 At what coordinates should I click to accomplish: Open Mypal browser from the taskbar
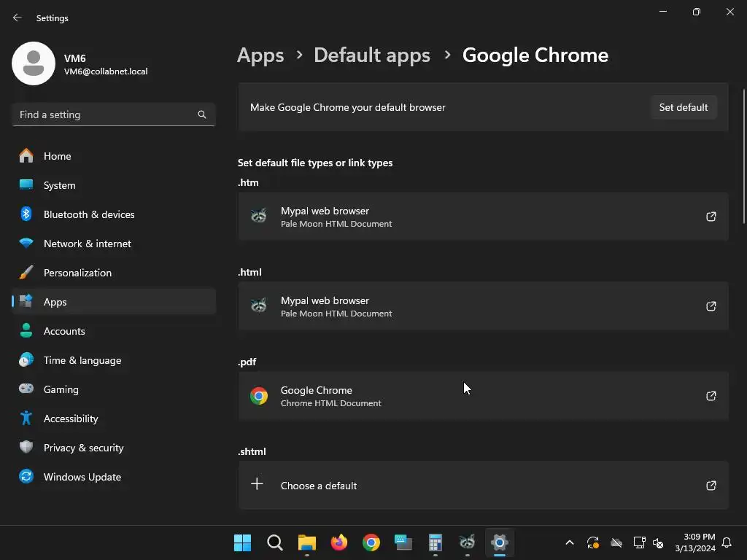pos(468,542)
